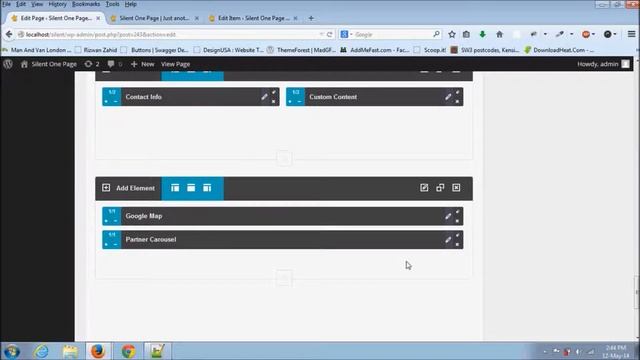Launch Internet Explorer from taskbar

click(x=41, y=351)
